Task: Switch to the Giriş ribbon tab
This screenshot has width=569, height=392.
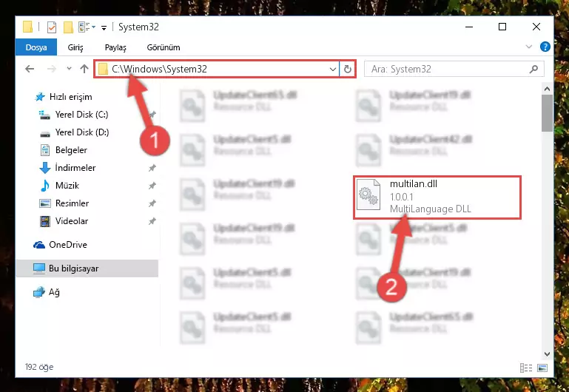Action: [x=75, y=47]
